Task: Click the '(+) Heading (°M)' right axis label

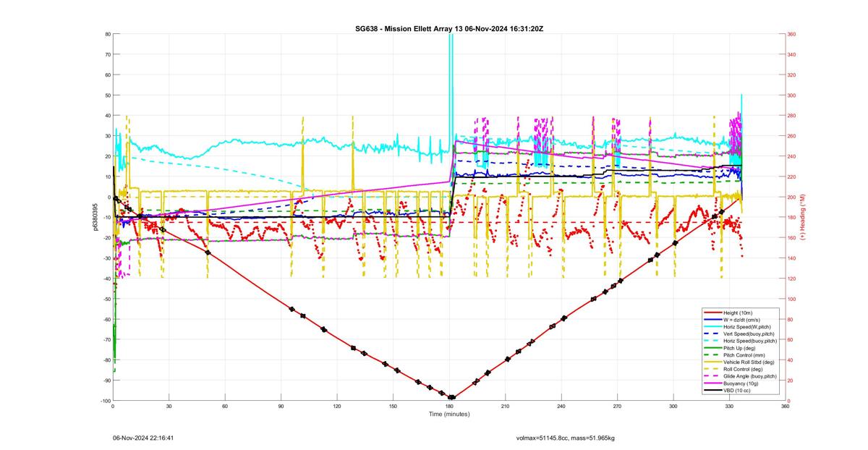Action: tap(802, 217)
